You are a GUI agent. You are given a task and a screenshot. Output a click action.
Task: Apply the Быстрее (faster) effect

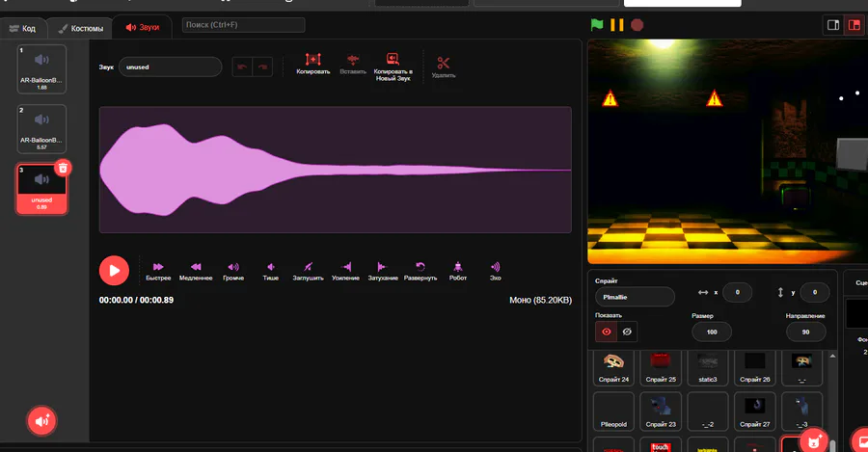158,271
